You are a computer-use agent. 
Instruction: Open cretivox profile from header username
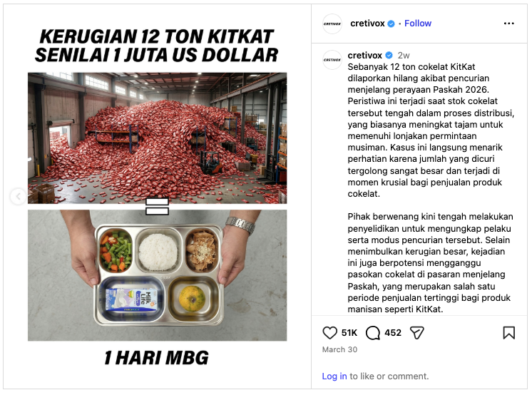[x=367, y=24]
